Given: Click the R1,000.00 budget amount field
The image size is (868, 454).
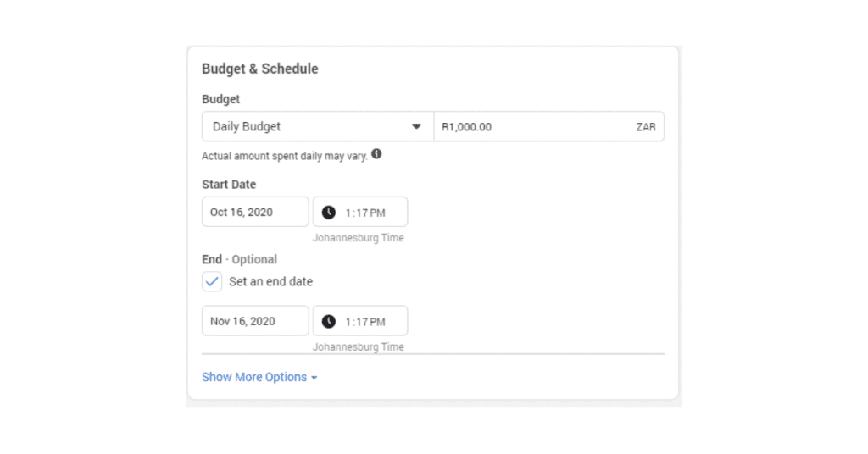Looking at the screenshot, I should 549,127.
